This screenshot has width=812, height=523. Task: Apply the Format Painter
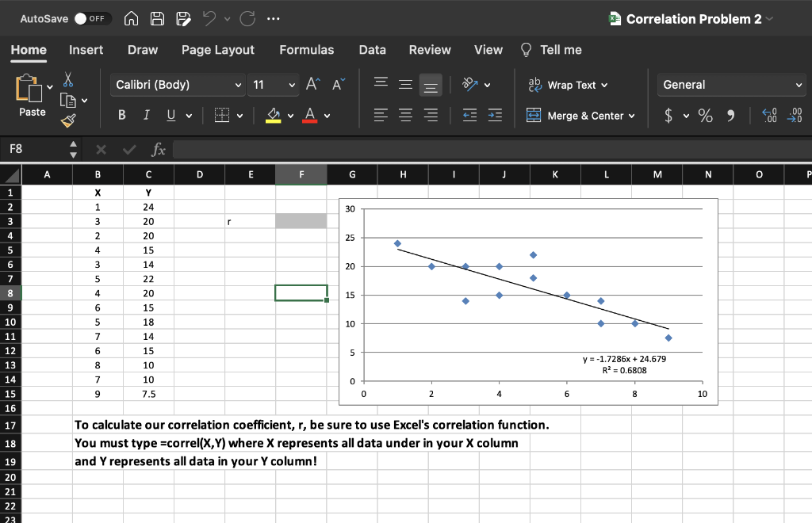point(68,121)
